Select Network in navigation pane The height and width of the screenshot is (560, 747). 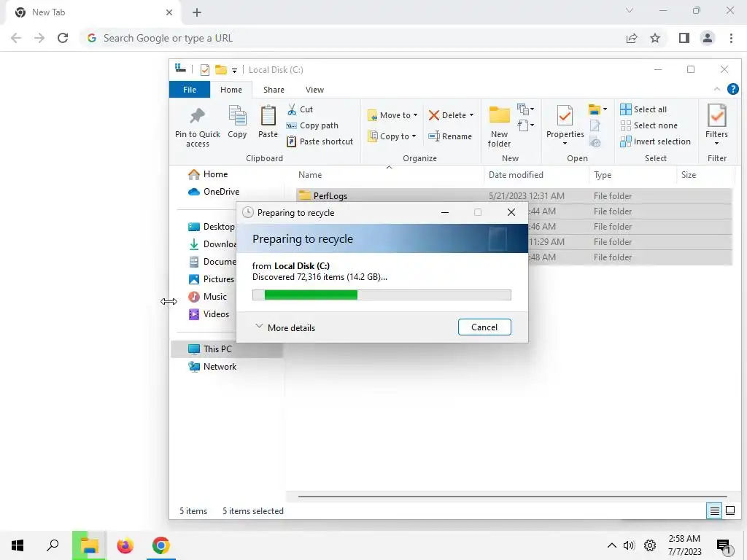212,367
